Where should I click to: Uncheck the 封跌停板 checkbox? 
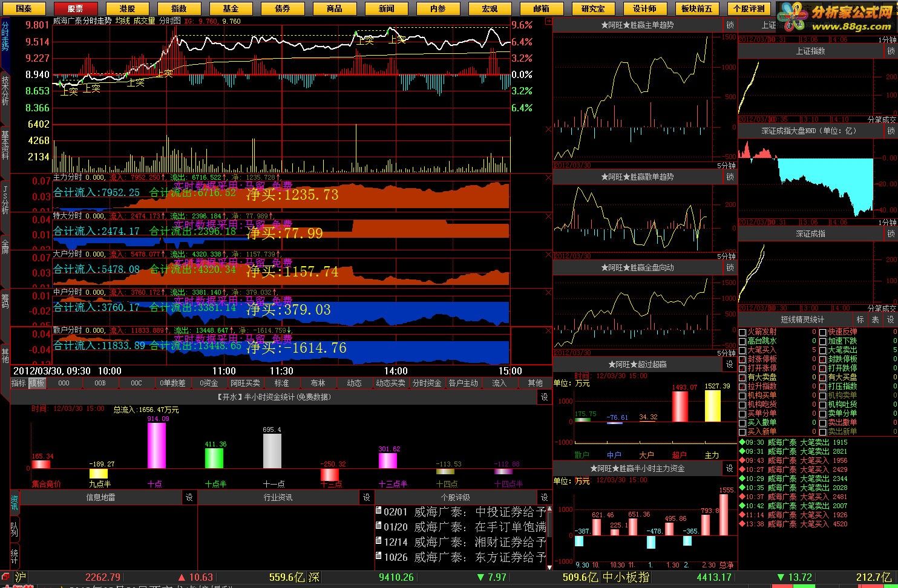pos(823,359)
